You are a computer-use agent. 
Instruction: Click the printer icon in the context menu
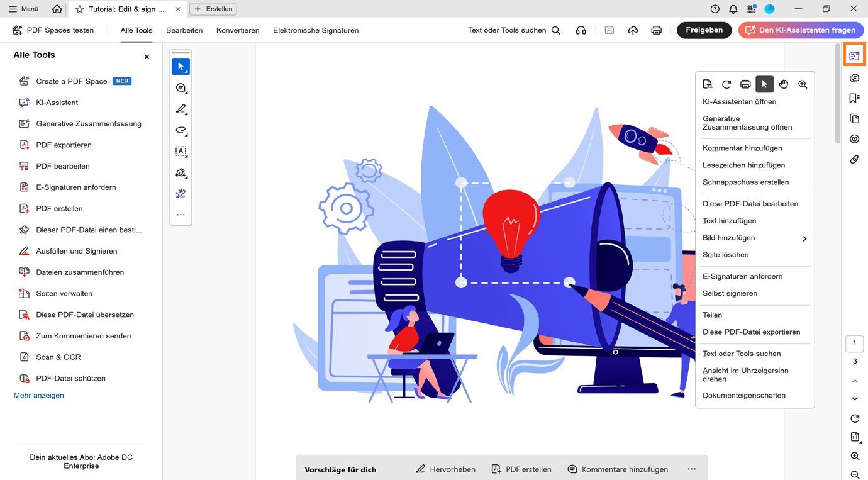[745, 84]
